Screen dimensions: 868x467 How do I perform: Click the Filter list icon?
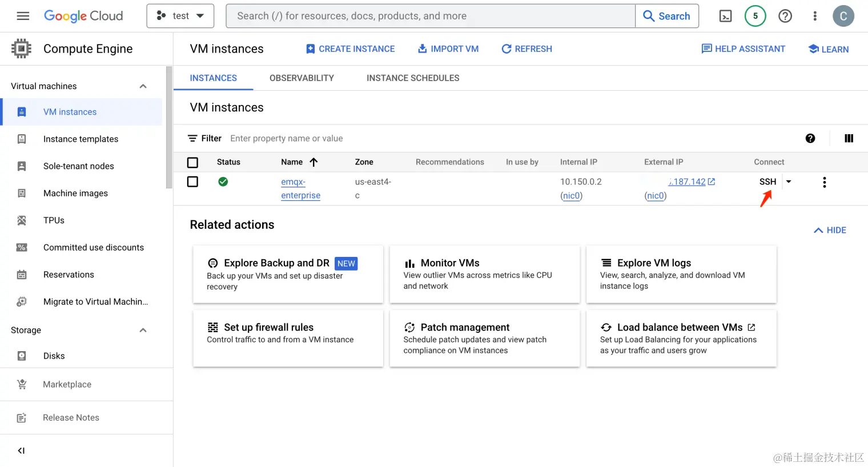click(192, 138)
